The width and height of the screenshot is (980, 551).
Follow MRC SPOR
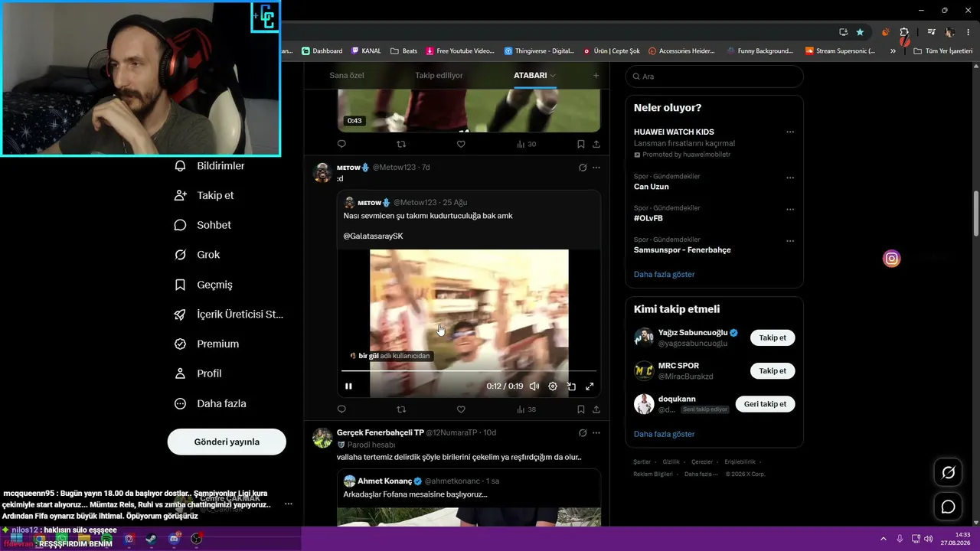click(x=773, y=370)
